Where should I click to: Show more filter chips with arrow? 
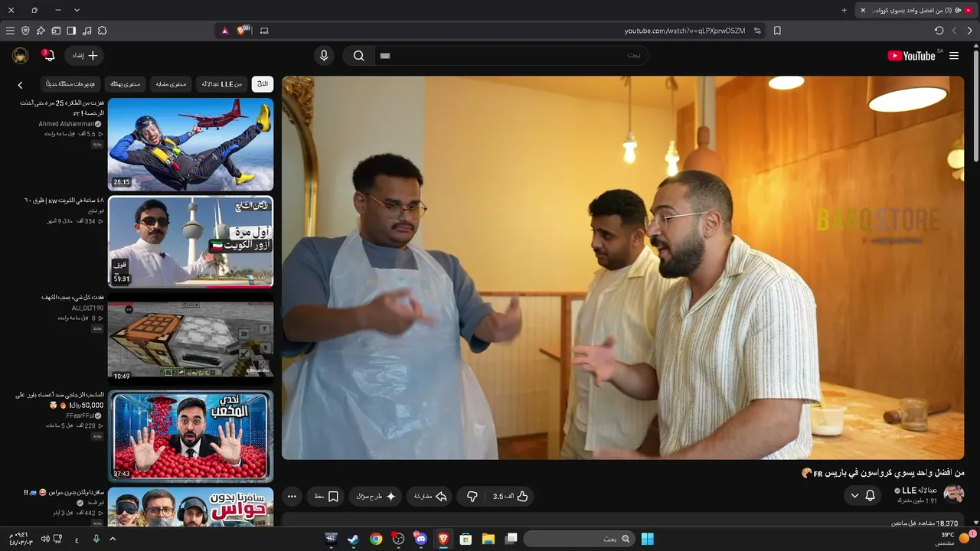(x=21, y=85)
